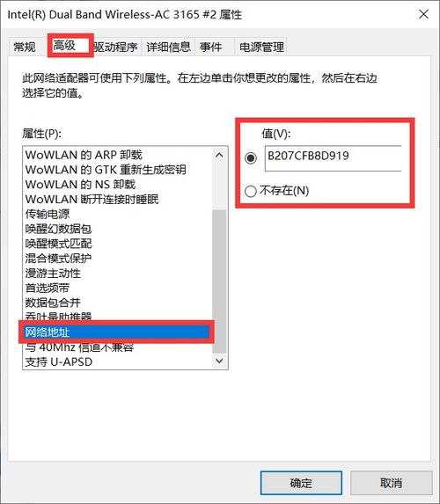This screenshot has height=504, width=440.
Task: Select the 网络地址 property
Action: 116,332
